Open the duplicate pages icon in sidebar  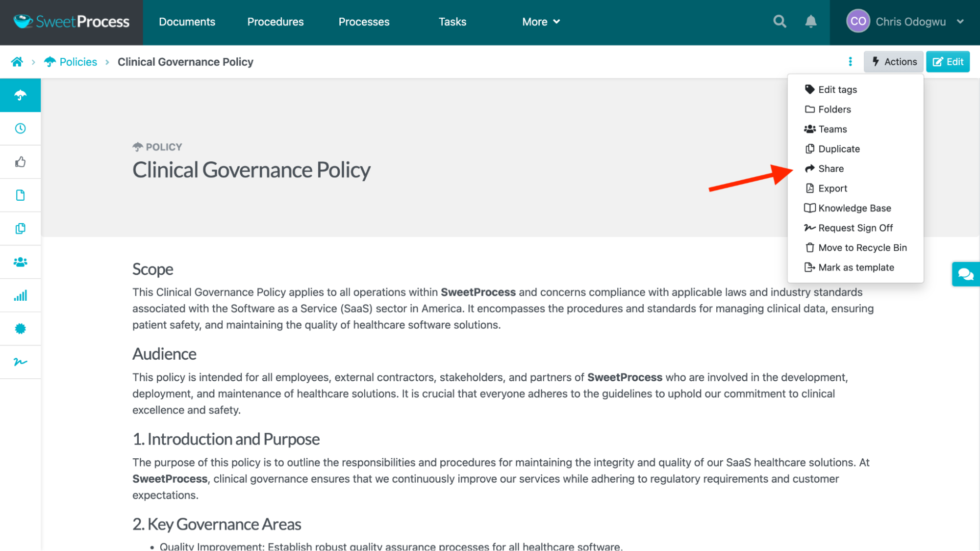(20, 228)
